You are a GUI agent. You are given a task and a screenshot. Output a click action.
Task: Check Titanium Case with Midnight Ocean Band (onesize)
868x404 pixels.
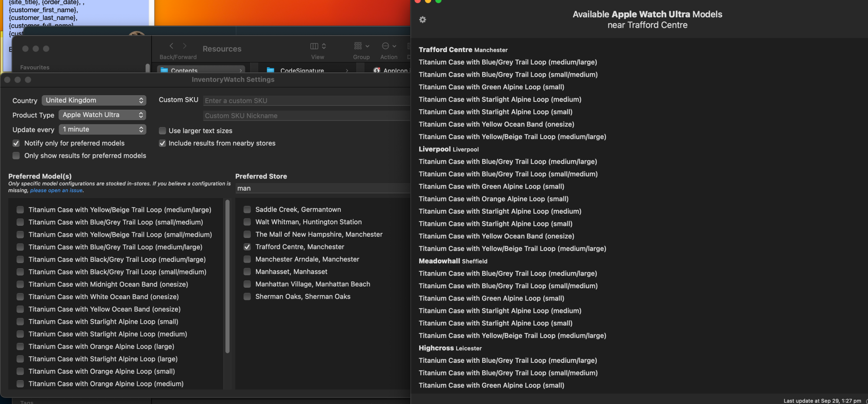coord(20,284)
